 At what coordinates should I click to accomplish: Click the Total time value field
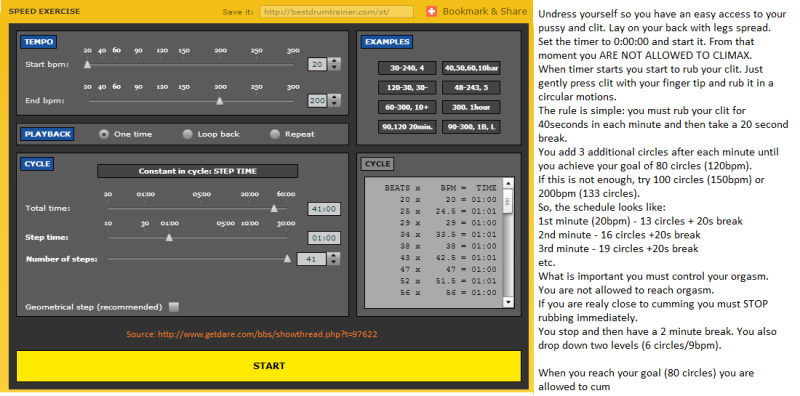pos(323,209)
